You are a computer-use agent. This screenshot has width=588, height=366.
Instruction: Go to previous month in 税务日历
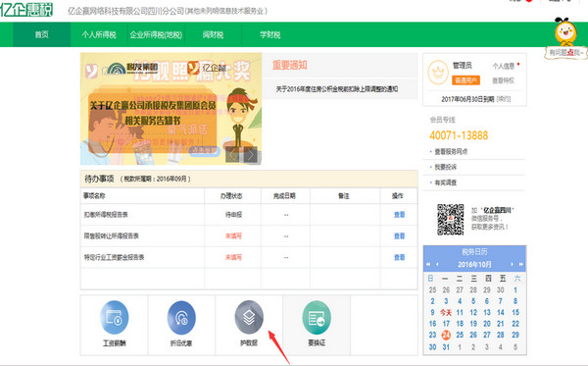click(437, 264)
